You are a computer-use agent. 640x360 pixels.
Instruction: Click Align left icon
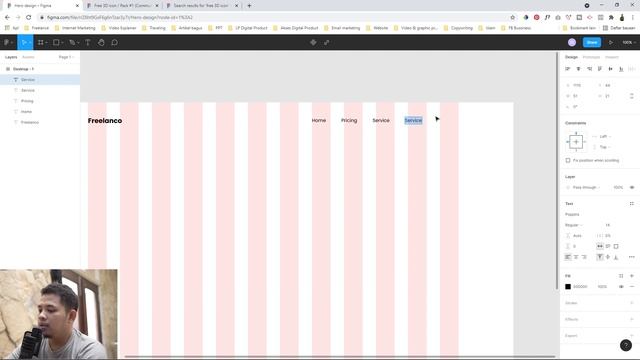[x=568, y=69]
